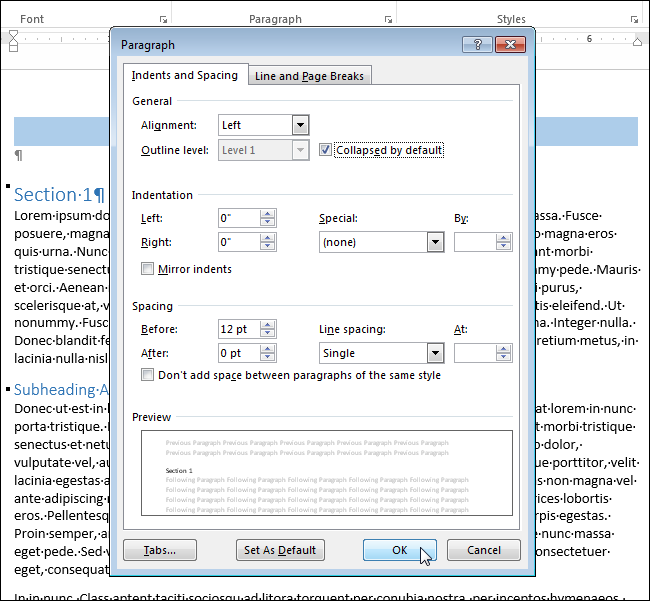Enable the Mirror indents checkbox
This screenshot has height=601, width=650.
coord(148,269)
